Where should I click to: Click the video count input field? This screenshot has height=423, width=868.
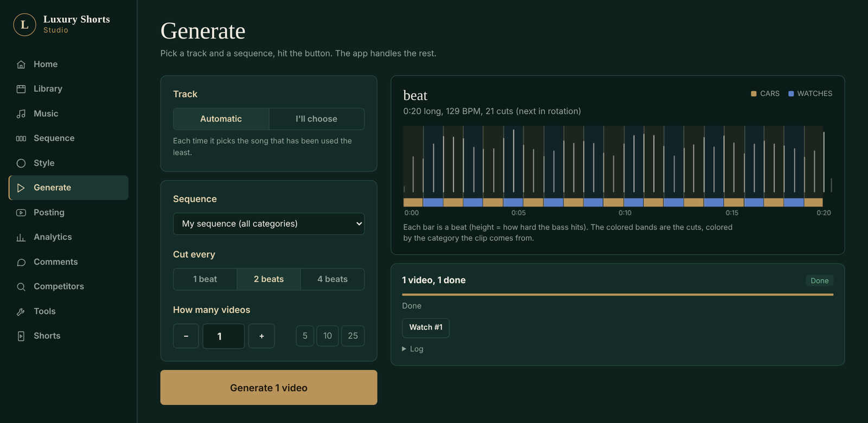pyautogui.click(x=224, y=336)
